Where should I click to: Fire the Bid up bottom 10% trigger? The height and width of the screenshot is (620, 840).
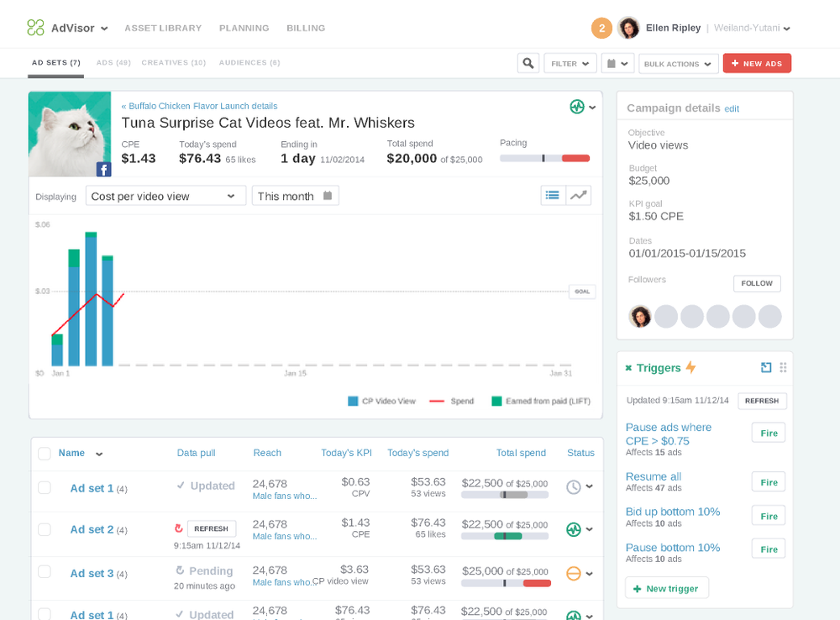tap(769, 516)
